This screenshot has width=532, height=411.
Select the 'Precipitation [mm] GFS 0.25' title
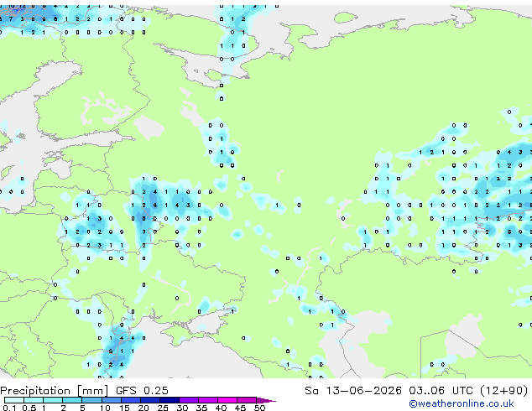click(x=84, y=391)
